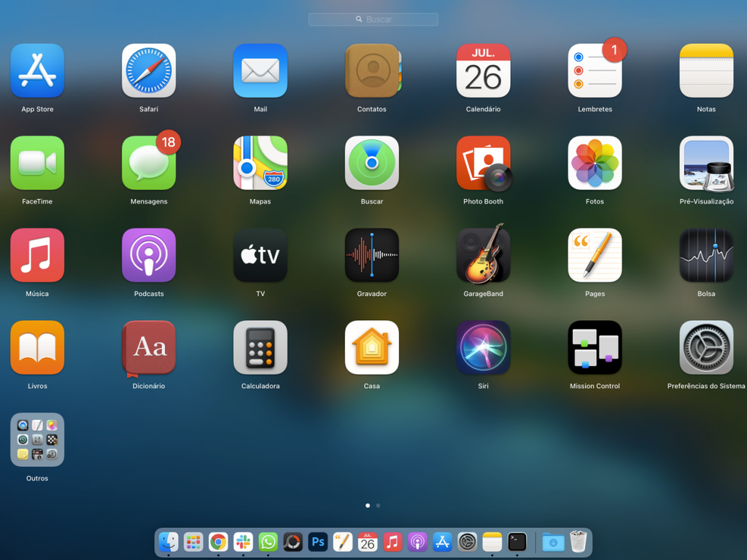Open Podcasts in the Launchpad grid

point(149,255)
